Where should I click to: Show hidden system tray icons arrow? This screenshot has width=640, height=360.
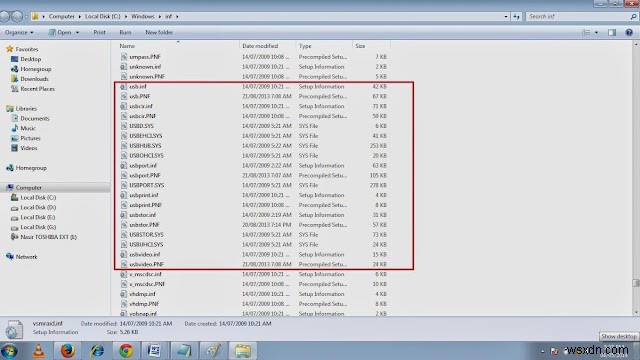[542, 351]
